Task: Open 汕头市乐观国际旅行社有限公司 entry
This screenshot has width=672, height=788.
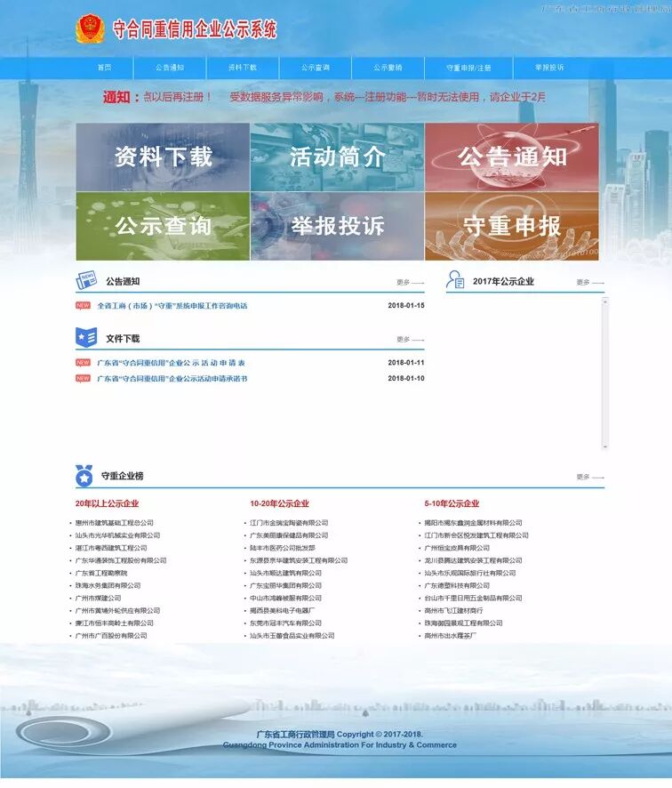Action: [470, 573]
